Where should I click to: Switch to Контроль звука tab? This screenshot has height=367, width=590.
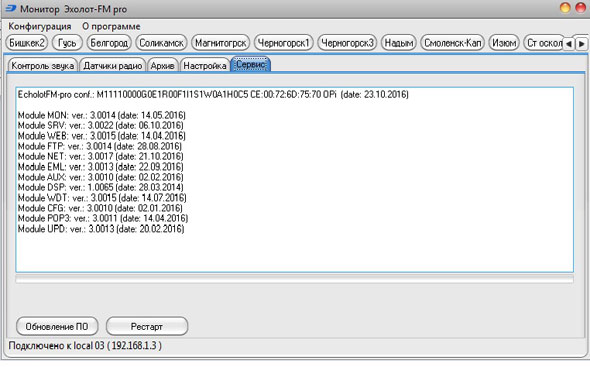point(43,65)
